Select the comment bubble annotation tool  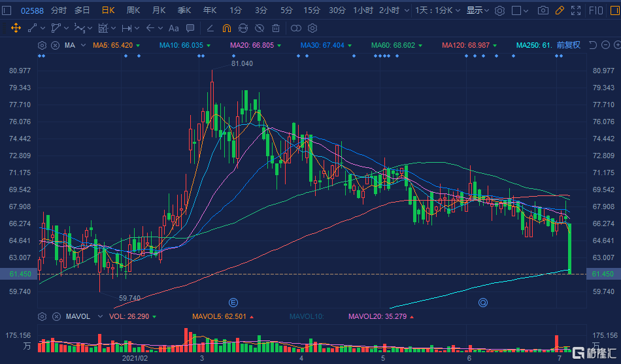[x=190, y=28]
